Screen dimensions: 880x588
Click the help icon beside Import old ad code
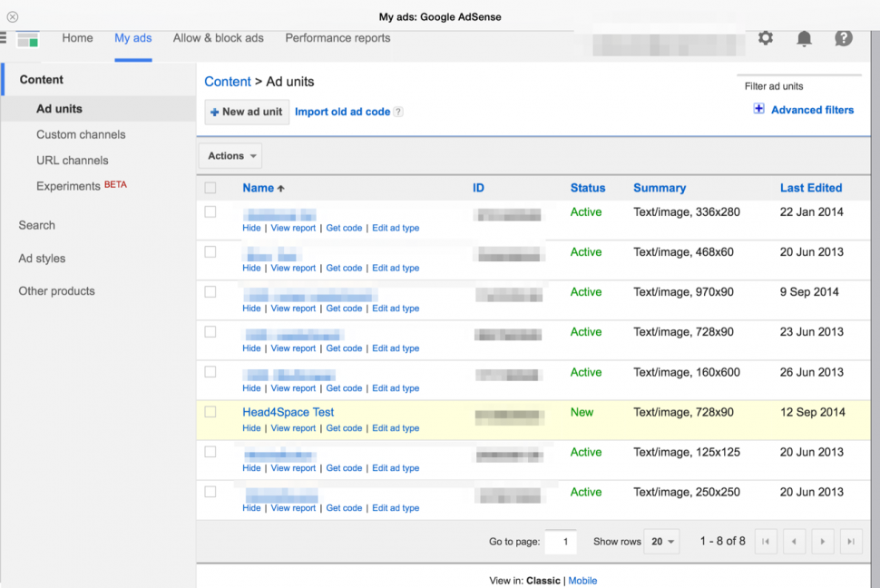[x=398, y=112]
